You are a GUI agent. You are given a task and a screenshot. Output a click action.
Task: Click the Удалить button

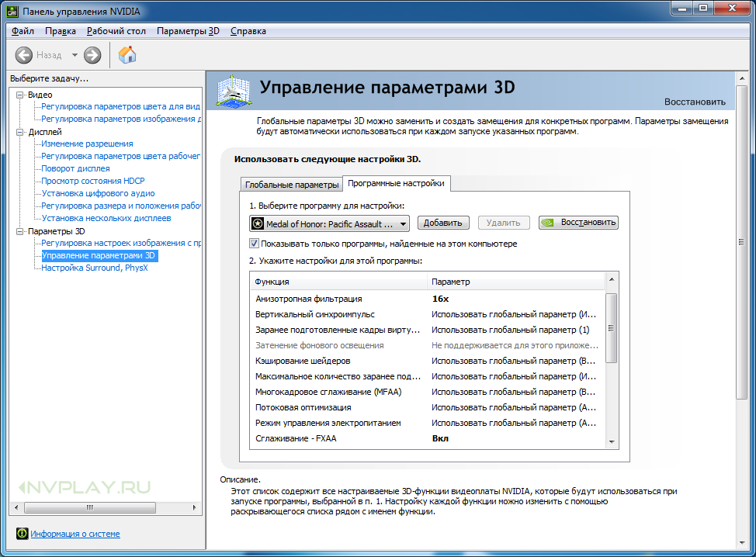504,223
